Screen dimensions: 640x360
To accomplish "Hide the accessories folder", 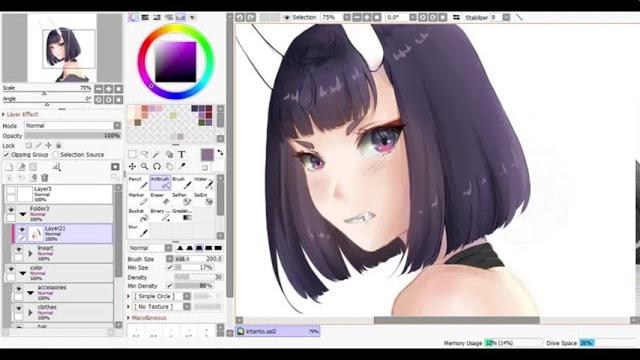I will coord(19,289).
